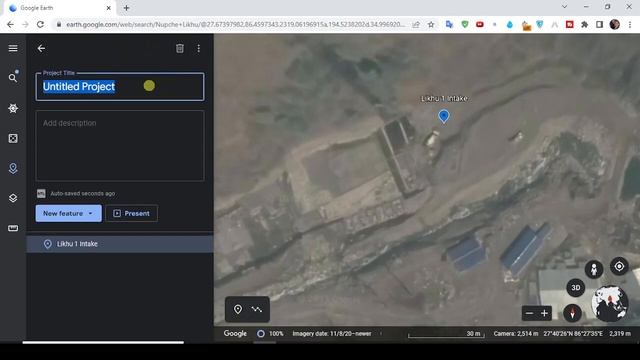Click the camera coordinates readout
640x360 pixels.
point(562,333)
